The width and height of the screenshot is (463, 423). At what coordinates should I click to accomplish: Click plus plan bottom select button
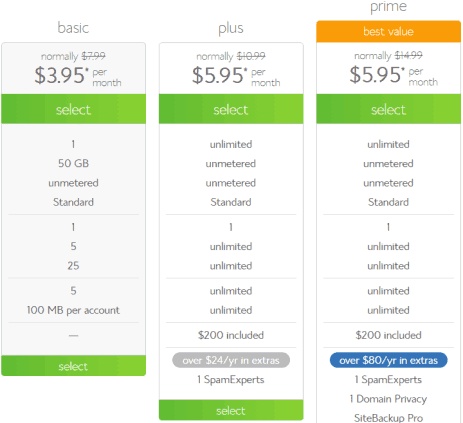[x=231, y=410]
